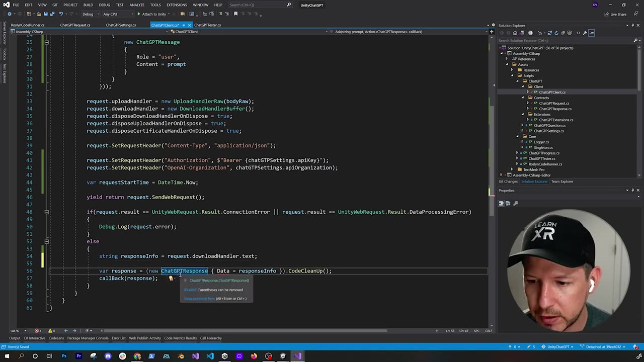Click the bookmark toolbar icon
This screenshot has width=644, height=362.
(235, 14)
